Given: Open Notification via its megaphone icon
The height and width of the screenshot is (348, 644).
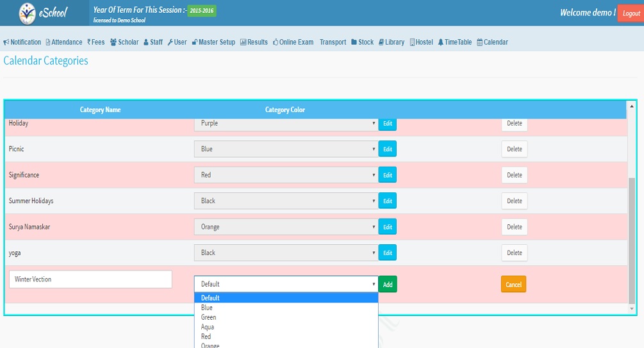Looking at the screenshot, I should point(6,42).
